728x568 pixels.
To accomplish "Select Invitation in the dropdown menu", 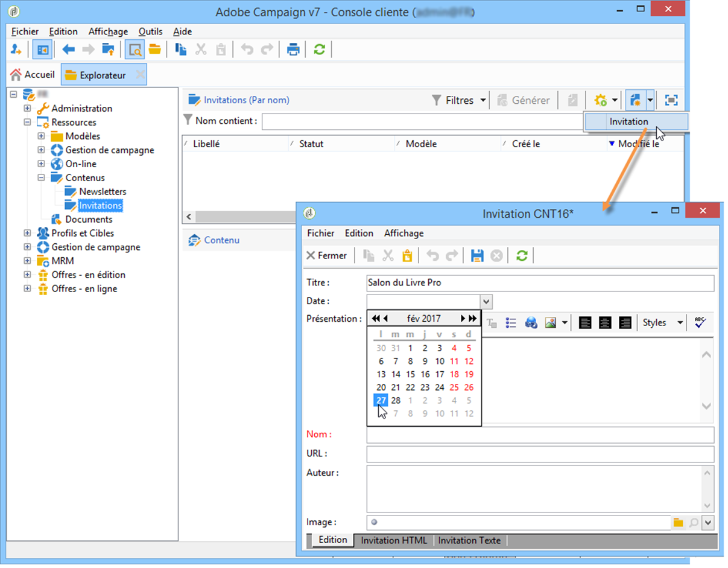I will click(636, 121).
